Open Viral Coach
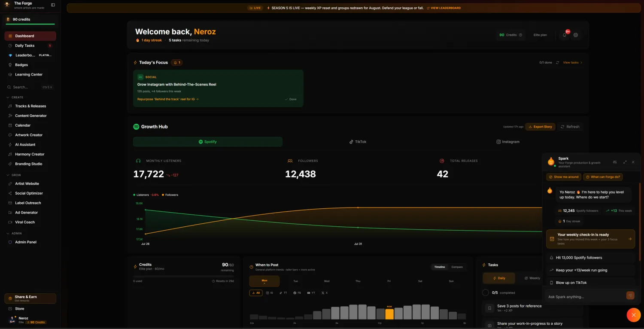The width and height of the screenshot is (644, 329). tap(30, 222)
